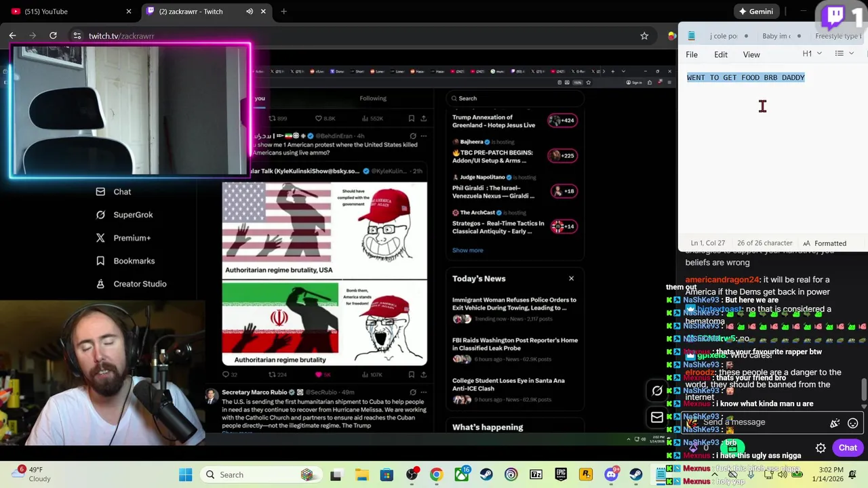Open Notepad View menu

point(751,55)
